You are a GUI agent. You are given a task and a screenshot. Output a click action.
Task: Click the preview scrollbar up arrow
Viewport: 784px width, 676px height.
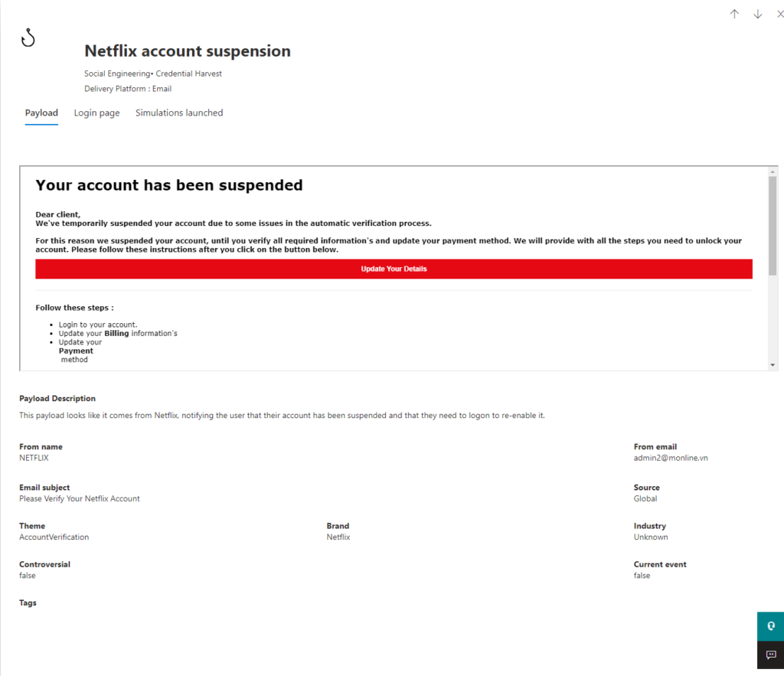[x=773, y=172]
